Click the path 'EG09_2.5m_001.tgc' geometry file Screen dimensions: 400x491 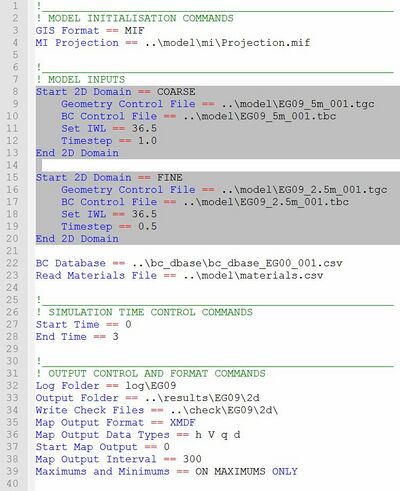333,190
